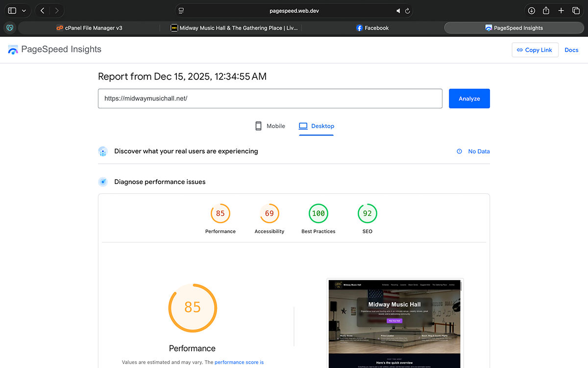
Task: Select the desktop monitor icon above the report
Action: pyautogui.click(x=303, y=126)
